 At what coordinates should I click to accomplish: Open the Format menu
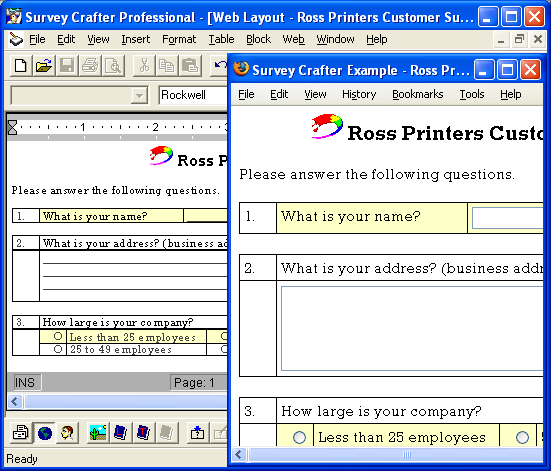coord(179,39)
